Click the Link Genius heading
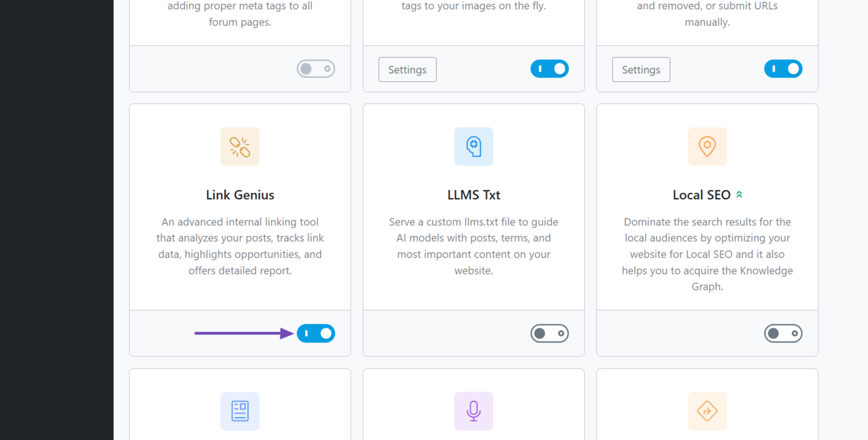The image size is (868, 440). pyautogui.click(x=240, y=194)
